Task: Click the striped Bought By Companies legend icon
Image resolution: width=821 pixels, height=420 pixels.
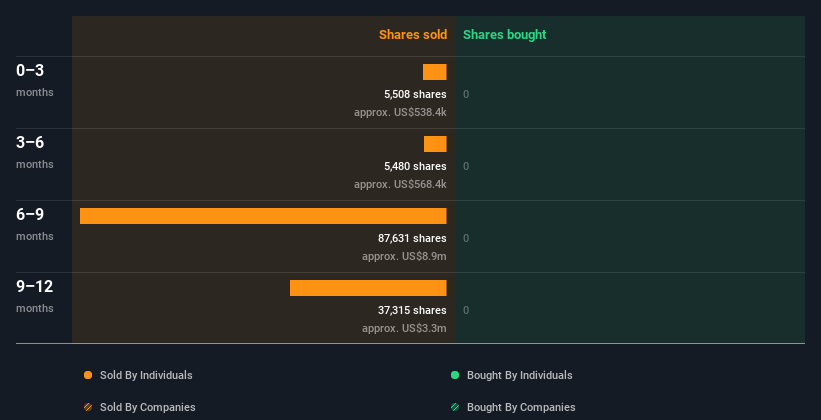Action: [x=455, y=407]
